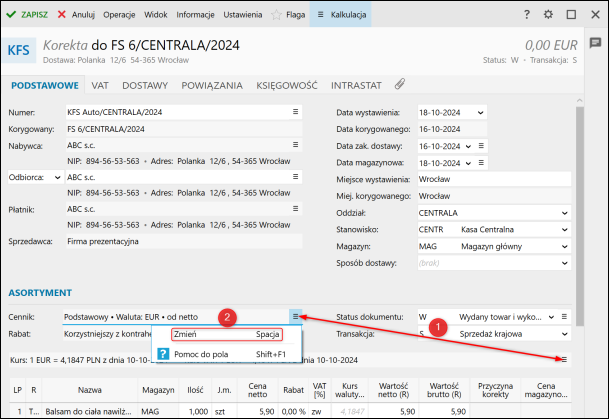Switch to the PODSTAWOWE tab
The height and width of the screenshot is (419, 609).
pos(45,85)
